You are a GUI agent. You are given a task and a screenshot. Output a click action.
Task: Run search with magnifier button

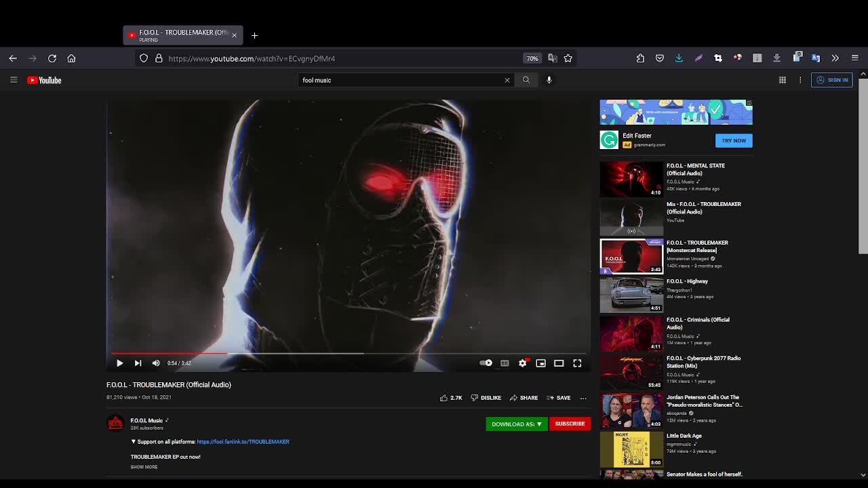click(526, 80)
